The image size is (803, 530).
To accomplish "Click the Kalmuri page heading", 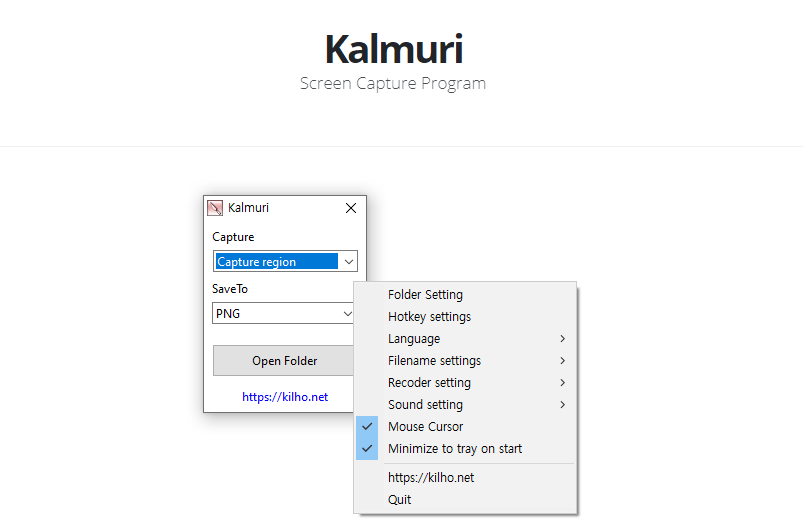I will click(393, 48).
